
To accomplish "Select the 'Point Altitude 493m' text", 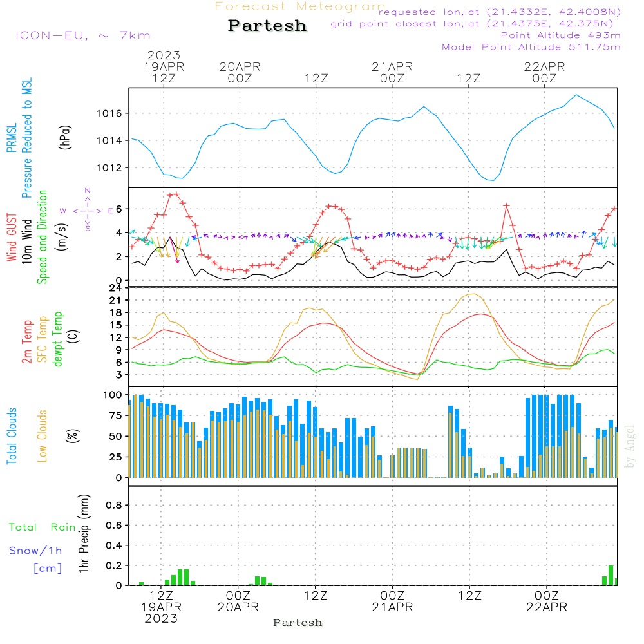I will (561, 35).
